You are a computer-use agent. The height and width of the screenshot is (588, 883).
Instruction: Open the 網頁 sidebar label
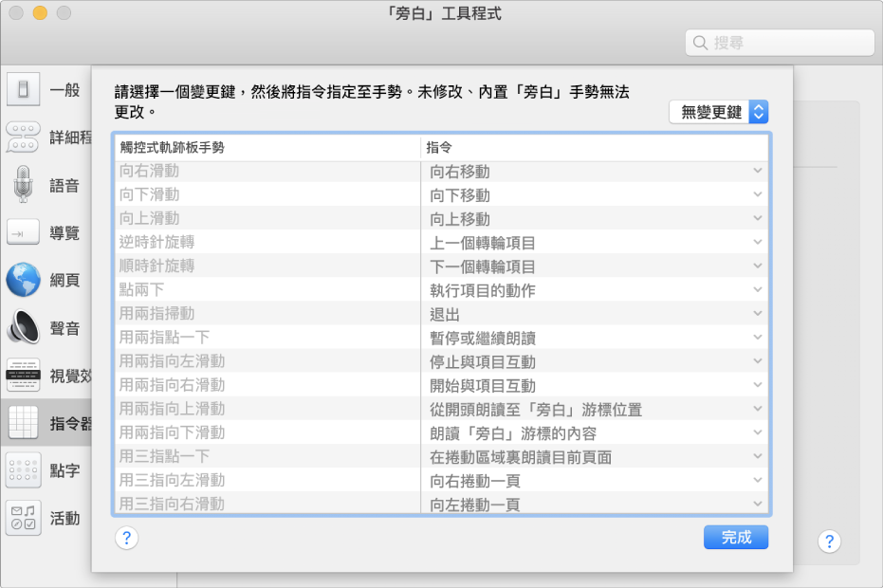pos(64,280)
